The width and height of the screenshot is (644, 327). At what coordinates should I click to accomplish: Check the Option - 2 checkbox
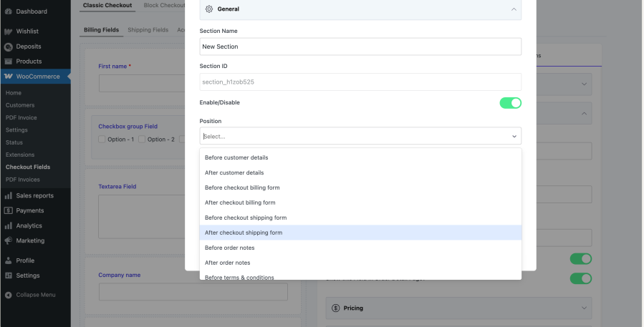pos(142,140)
